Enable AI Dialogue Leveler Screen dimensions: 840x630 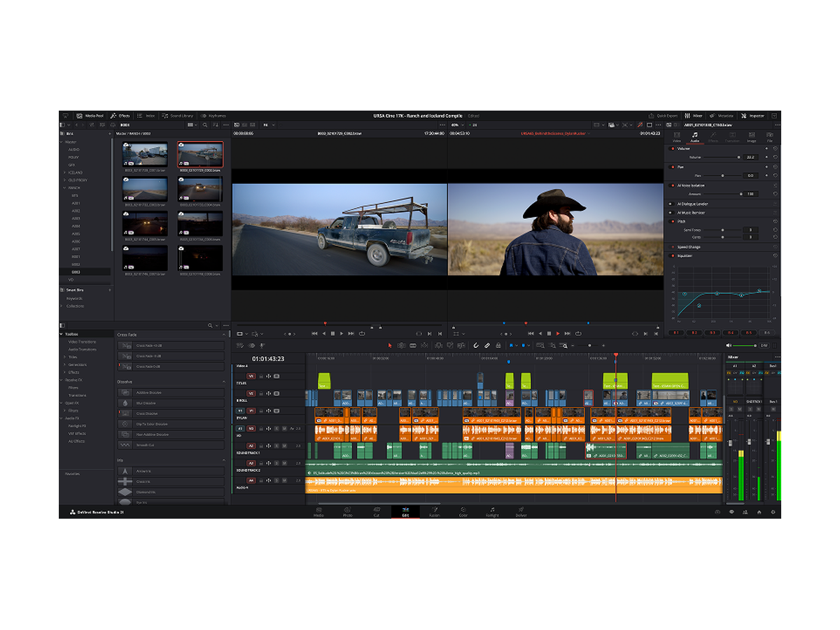click(x=671, y=204)
